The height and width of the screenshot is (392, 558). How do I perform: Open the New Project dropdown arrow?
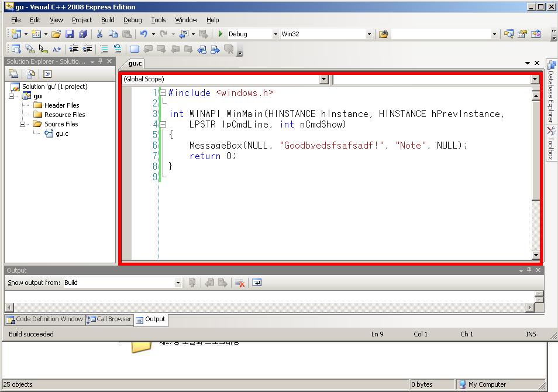pyautogui.click(x=26, y=34)
